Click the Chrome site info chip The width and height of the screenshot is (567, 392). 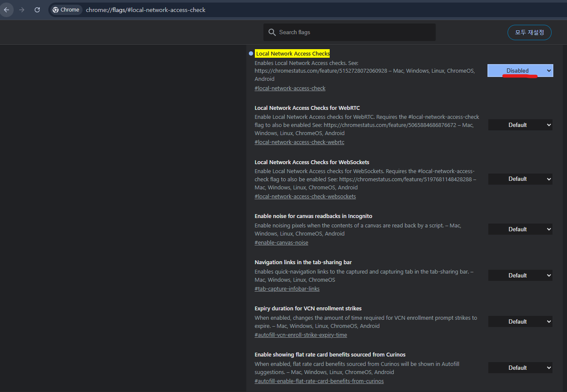tap(66, 10)
